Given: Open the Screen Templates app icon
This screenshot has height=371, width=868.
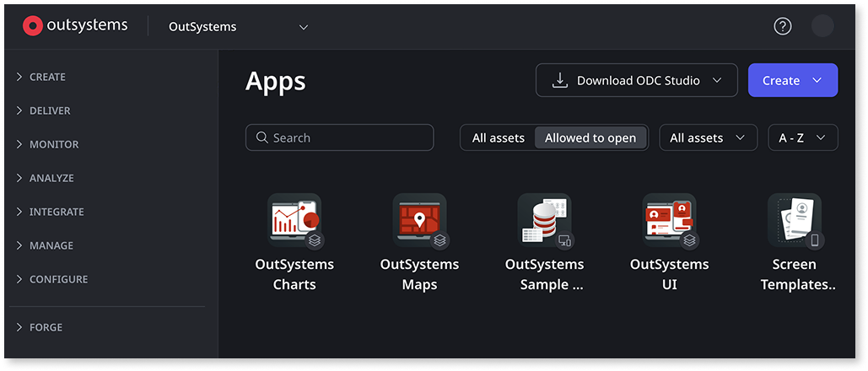Looking at the screenshot, I should [794, 219].
